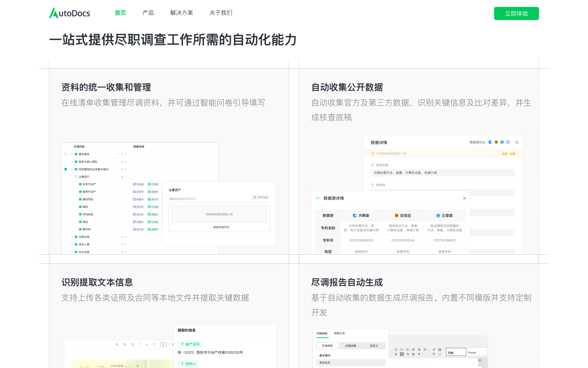588x368 pixels.
Task: Open the 关于我们 page link
Action: [221, 13]
